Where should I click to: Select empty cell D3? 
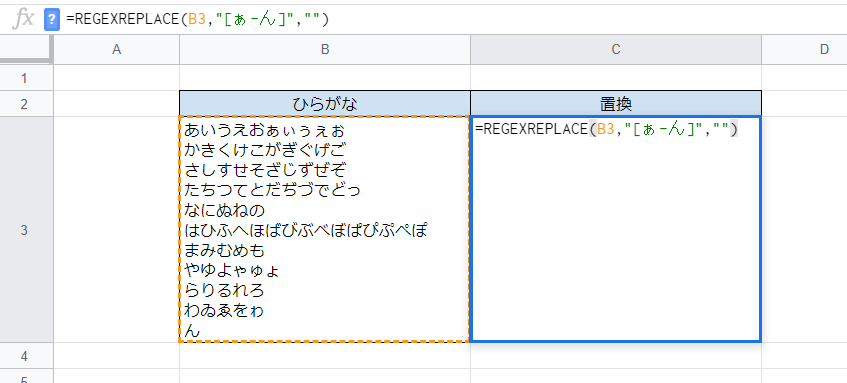[804, 230]
